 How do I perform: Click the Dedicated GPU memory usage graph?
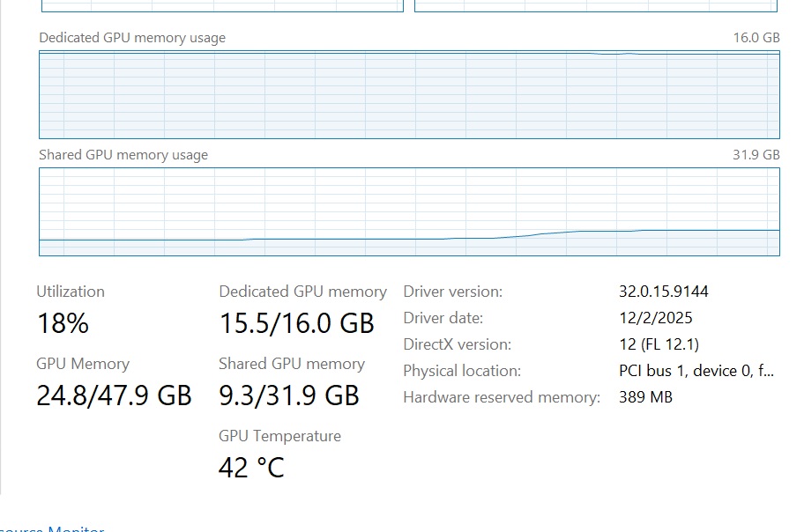tap(409, 94)
